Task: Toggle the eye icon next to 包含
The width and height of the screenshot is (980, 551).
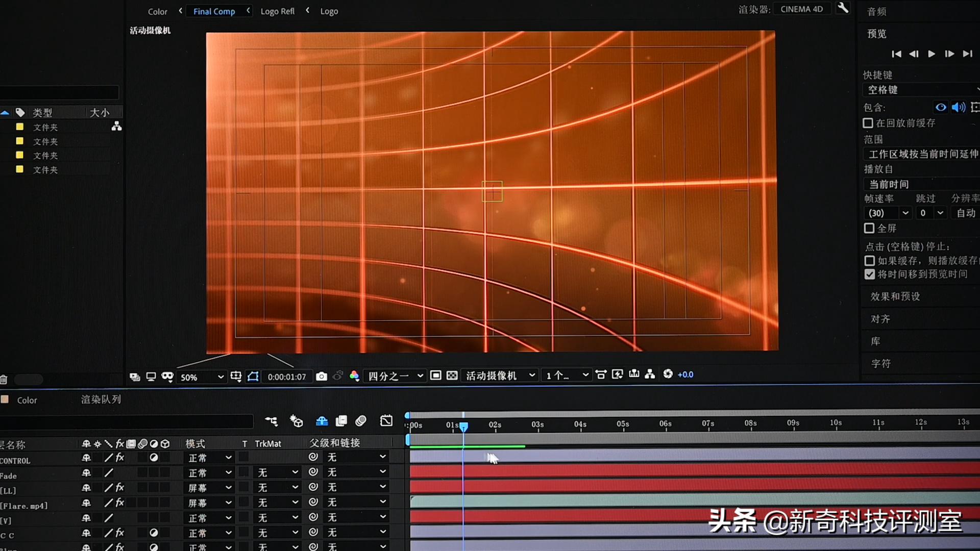Action: pos(941,107)
